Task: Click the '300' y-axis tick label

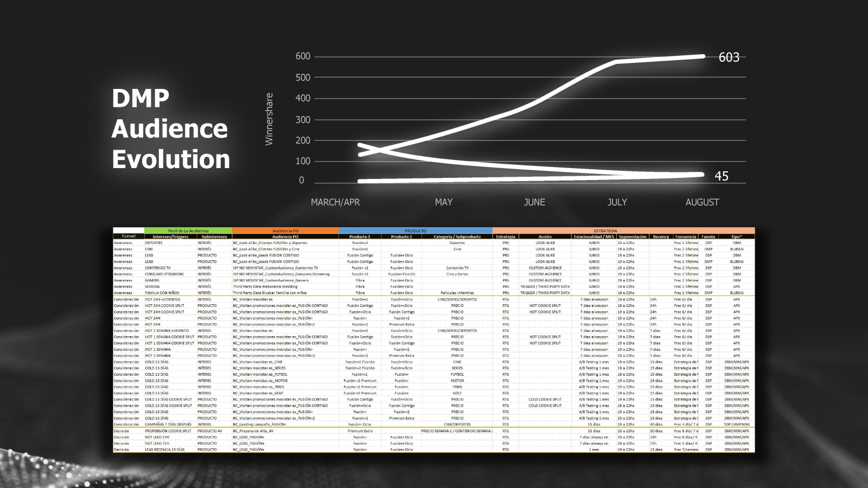Action: [x=303, y=119]
